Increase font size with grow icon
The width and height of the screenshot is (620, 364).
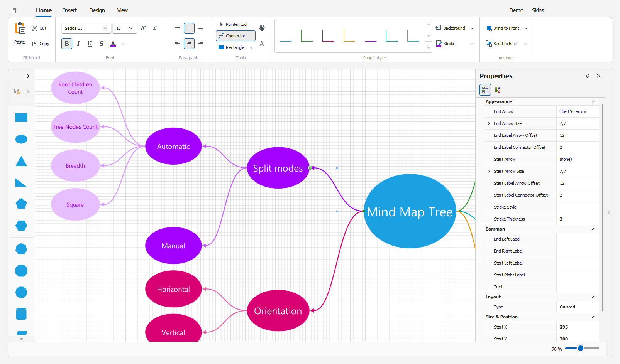(x=143, y=28)
